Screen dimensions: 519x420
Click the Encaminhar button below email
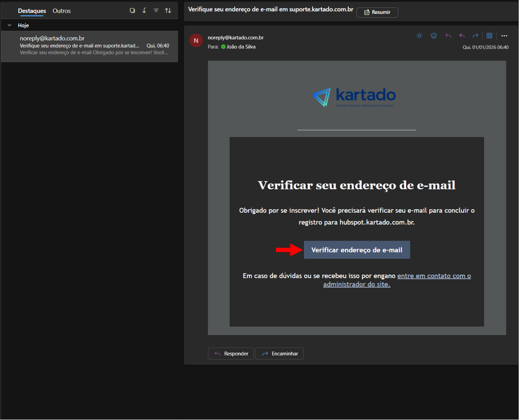(279, 354)
